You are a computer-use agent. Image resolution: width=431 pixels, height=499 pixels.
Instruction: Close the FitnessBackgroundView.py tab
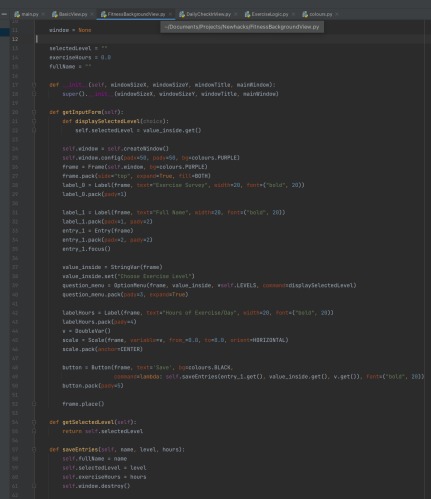point(170,14)
